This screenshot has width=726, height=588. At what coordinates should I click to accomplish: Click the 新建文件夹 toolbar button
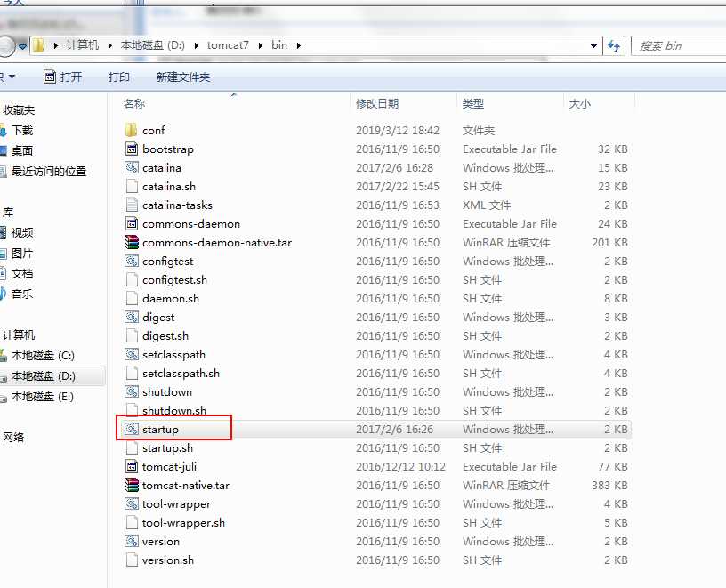pyautogui.click(x=183, y=77)
